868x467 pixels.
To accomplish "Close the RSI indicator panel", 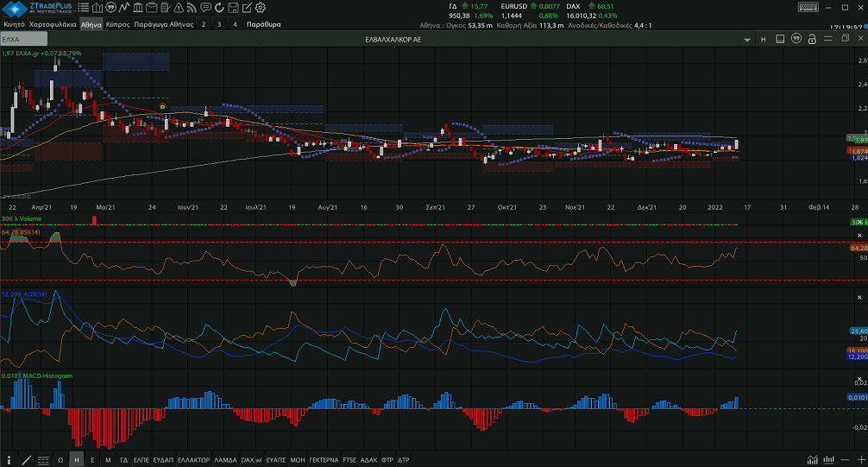I will pos(859,235).
